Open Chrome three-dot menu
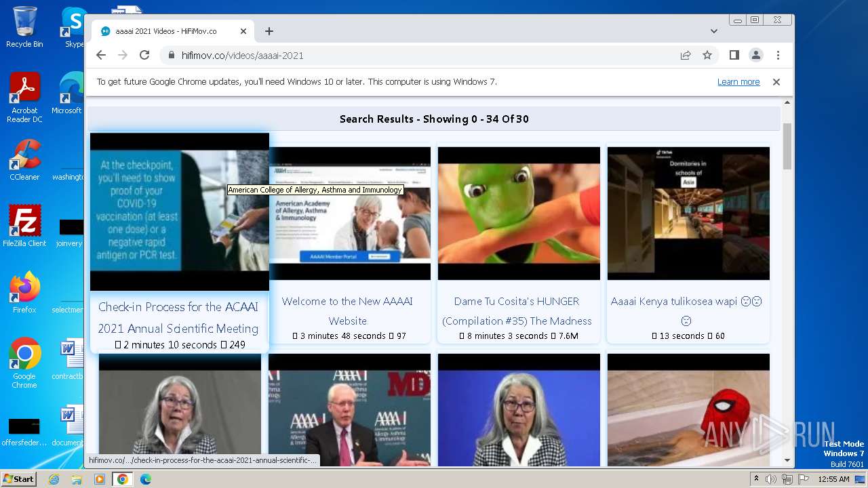Screen dimensions: 868x488 coord(778,56)
